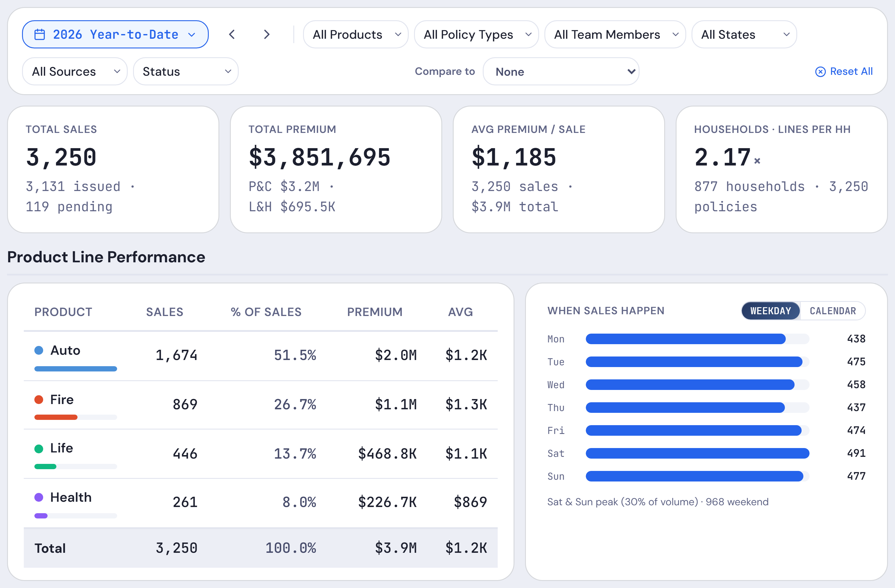Switch to the Calendar view
The width and height of the screenshot is (895, 588).
point(832,311)
